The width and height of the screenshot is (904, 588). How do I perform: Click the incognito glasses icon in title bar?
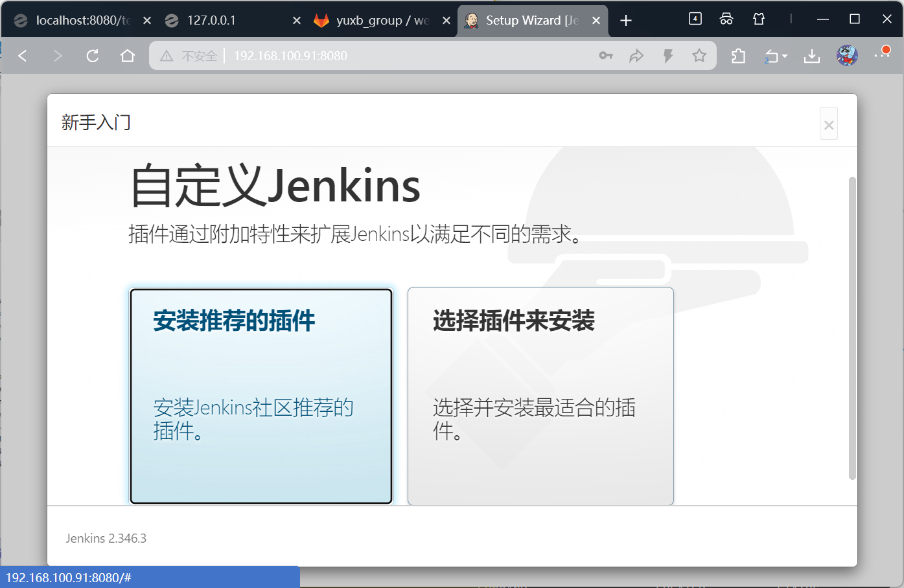point(726,19)
